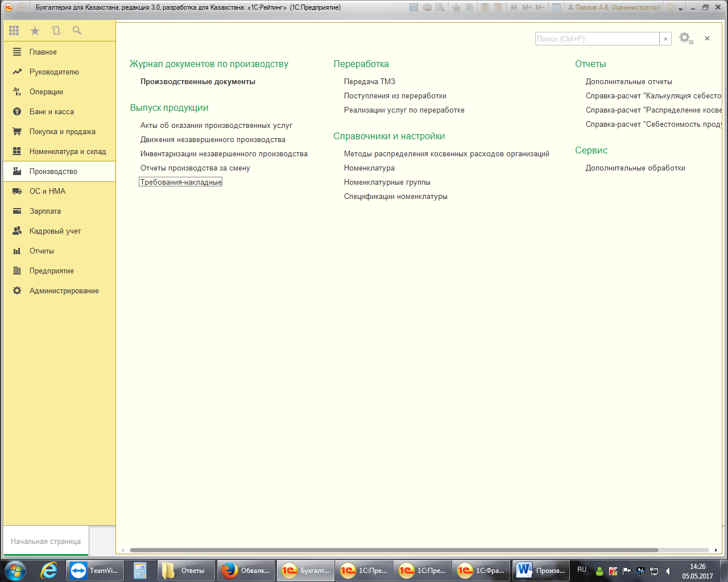Open Отчеты производства за смену
728x582 pixels.
(195, 168)
